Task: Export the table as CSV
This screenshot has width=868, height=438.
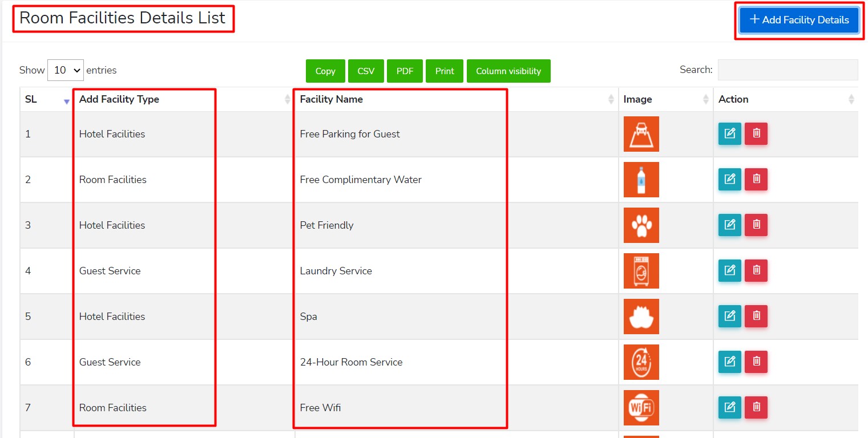Action: pyautogui.click(x=366, y=71)
